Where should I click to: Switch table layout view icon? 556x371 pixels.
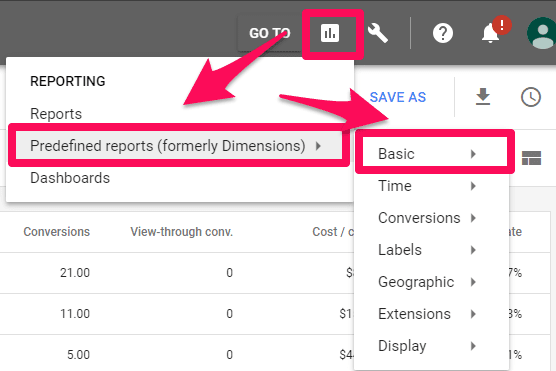click(x=531, y=158)
